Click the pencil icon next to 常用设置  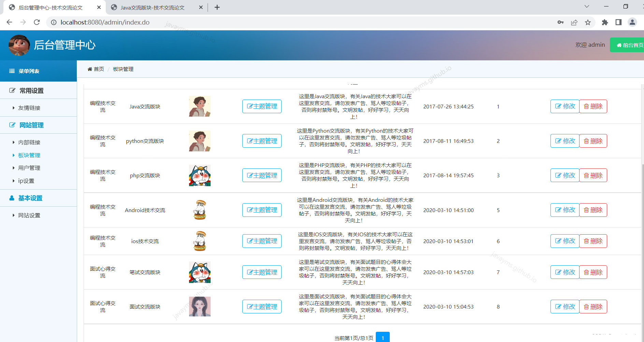(12, 90)
